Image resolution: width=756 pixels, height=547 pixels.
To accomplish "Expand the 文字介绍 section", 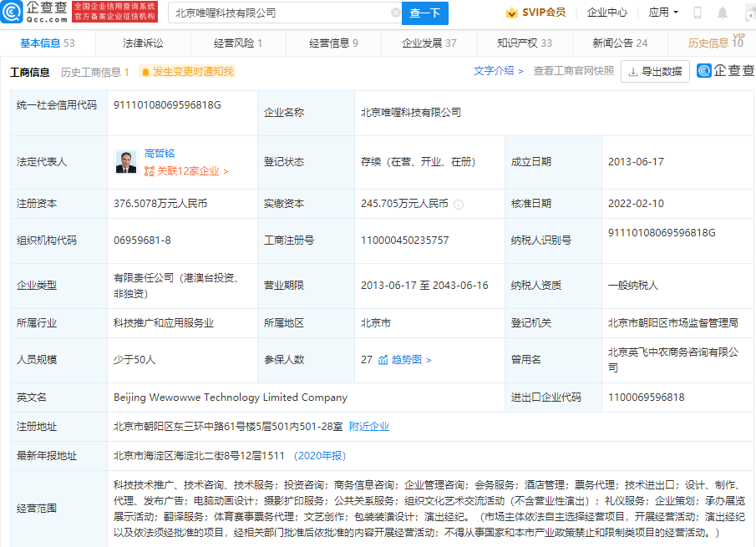I will pos(498,72).
